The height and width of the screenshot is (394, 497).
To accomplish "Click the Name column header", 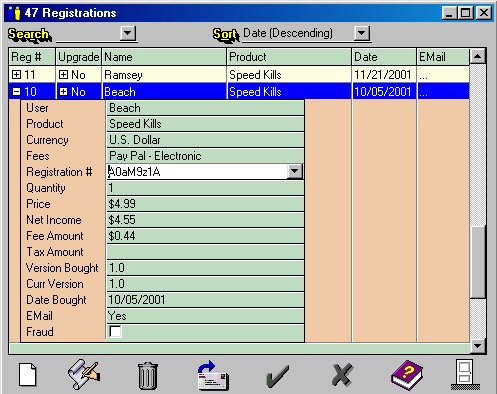I will pos(164,57).
